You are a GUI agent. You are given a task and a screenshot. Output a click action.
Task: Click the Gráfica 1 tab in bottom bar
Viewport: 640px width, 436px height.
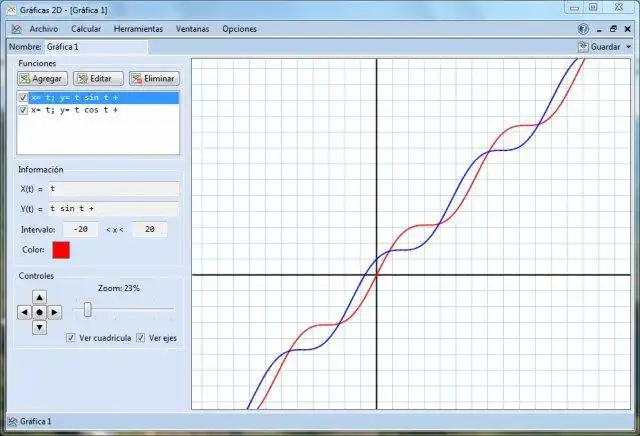pos(30,421)
